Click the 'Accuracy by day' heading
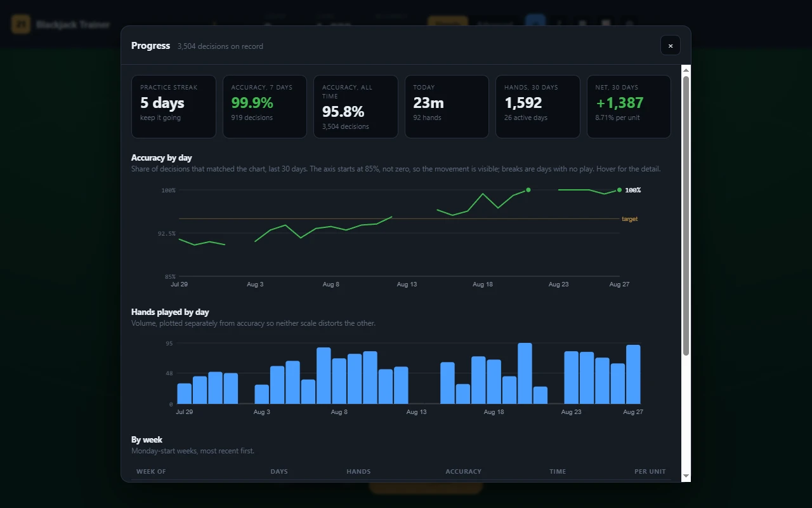The width and height of the screenshot is (812, 508). click(x=162, y=157)
